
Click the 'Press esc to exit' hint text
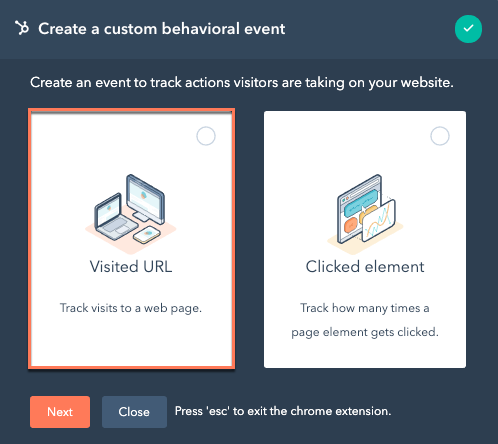pos(283,411)
